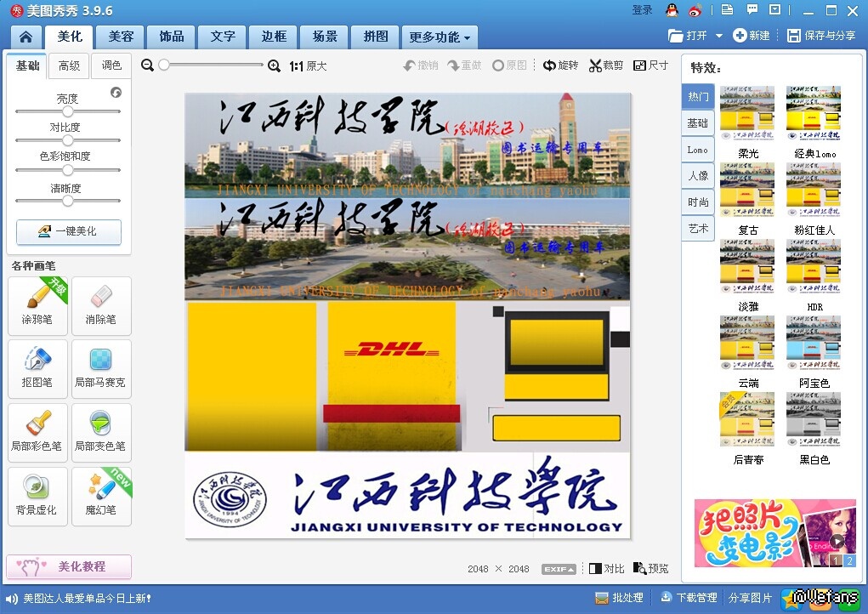Open the 背景虚化 background blur tool

coord(37,497)
